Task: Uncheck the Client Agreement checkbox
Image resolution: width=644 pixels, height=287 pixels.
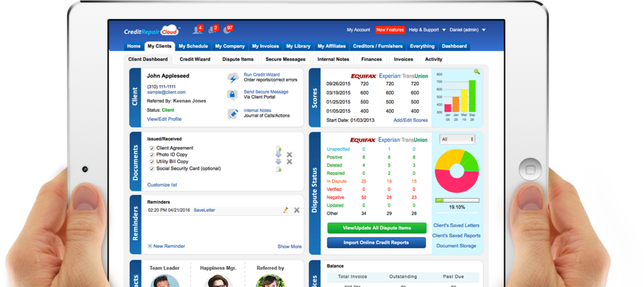Action: coord(152,148)
